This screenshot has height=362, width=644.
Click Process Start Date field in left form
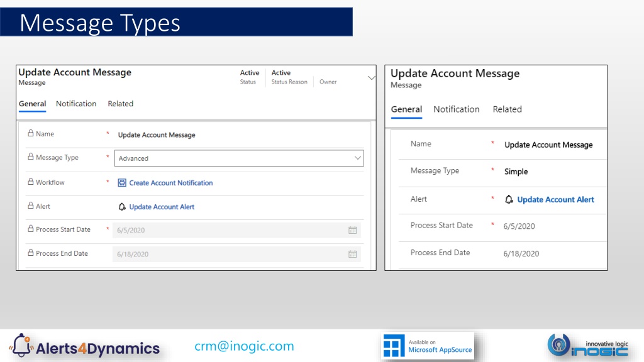(237, 230)
